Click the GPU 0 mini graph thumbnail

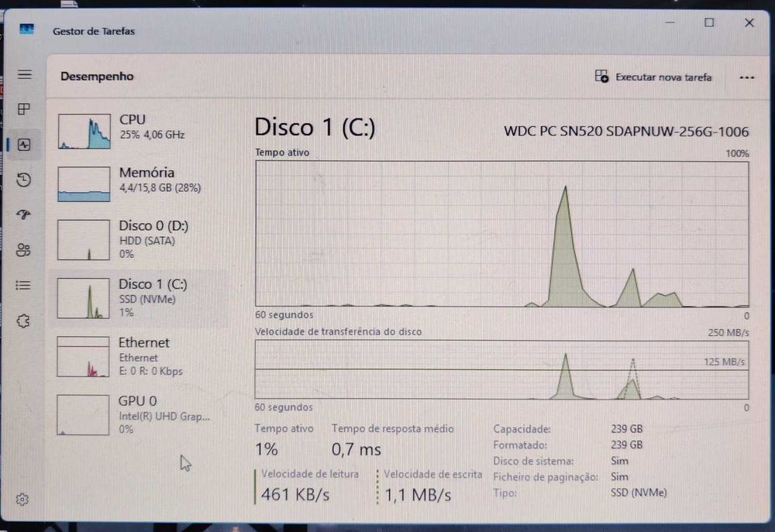(83, 415)
